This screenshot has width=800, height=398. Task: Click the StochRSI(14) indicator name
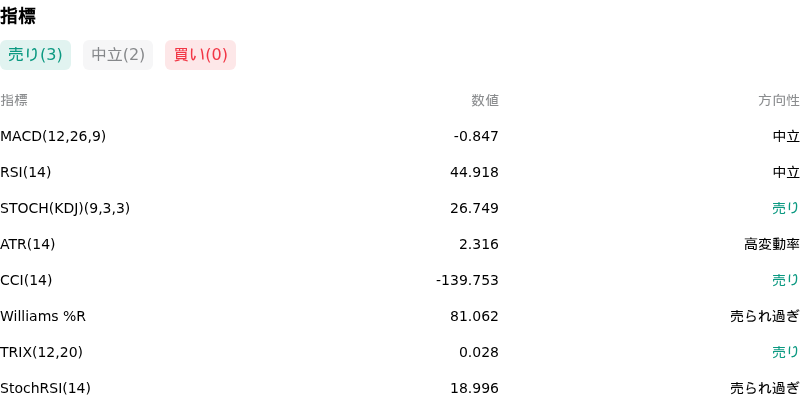(45, 388)
